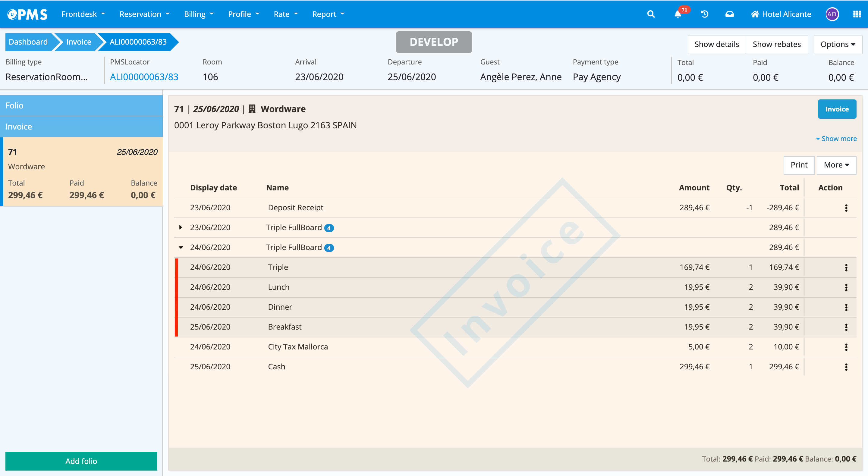Switch to the Folio section tab

tap(81, 105)
